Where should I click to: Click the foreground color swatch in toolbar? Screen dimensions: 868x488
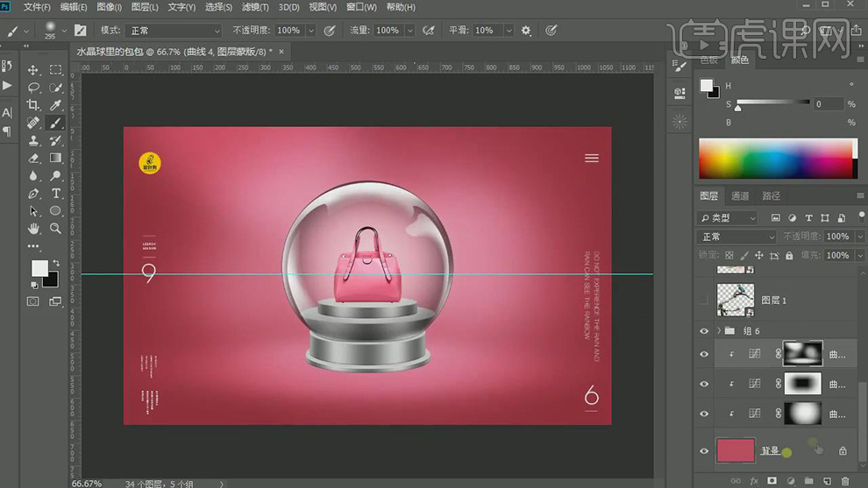coord(39,268)
